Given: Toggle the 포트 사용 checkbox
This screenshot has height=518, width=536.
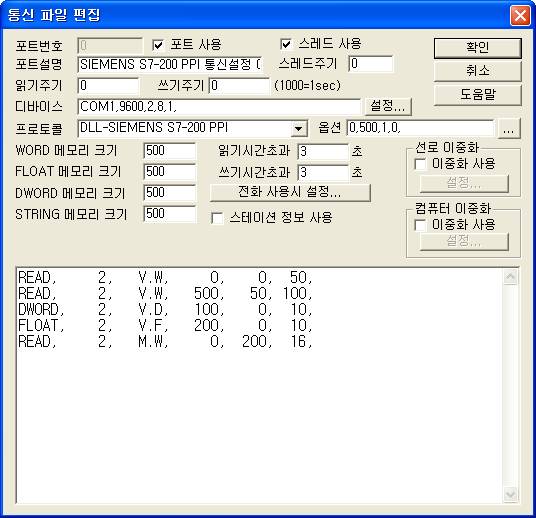Looking at the screenshot, I should [x=158, y=44].
